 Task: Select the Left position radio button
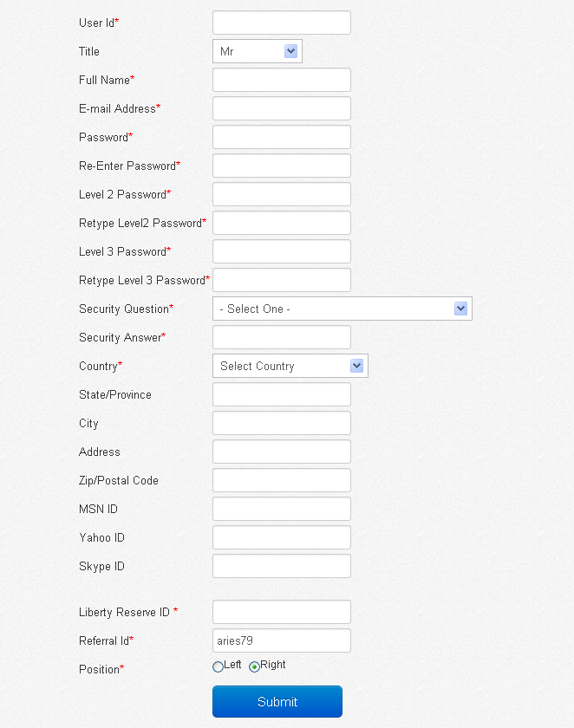(218, 666)
